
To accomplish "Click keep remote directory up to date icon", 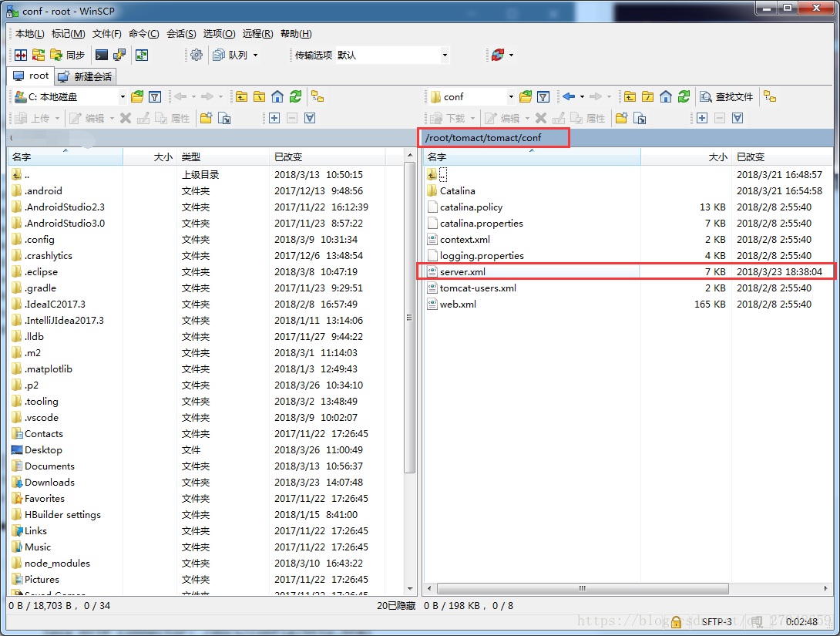I will point(142,55).
